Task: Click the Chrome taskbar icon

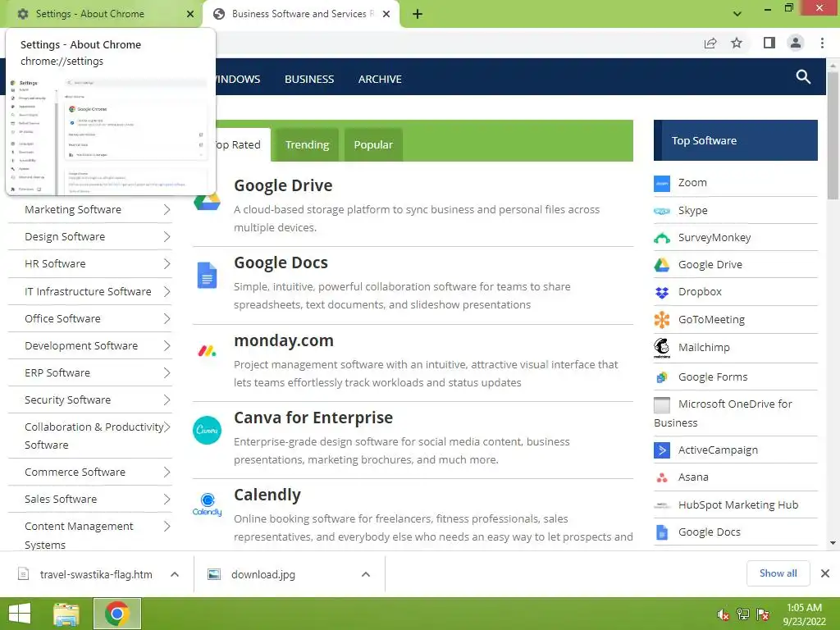Action: click(117, 614)
